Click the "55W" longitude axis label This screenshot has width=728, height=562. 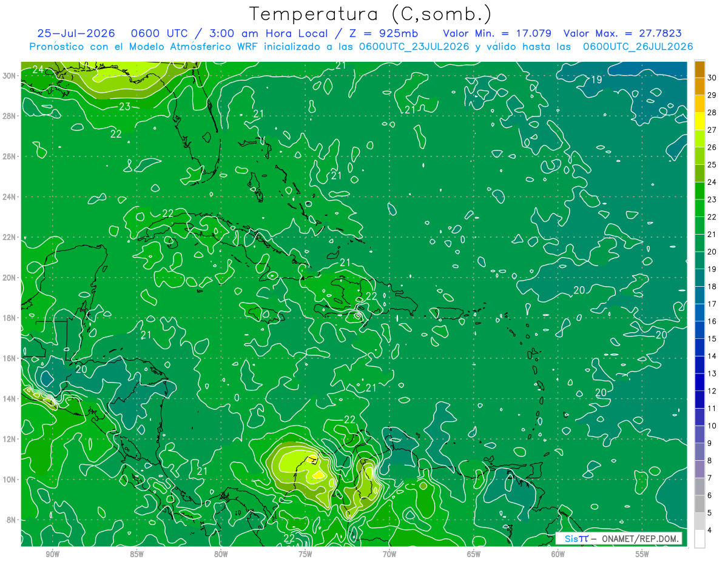click(x=642, y=554)
